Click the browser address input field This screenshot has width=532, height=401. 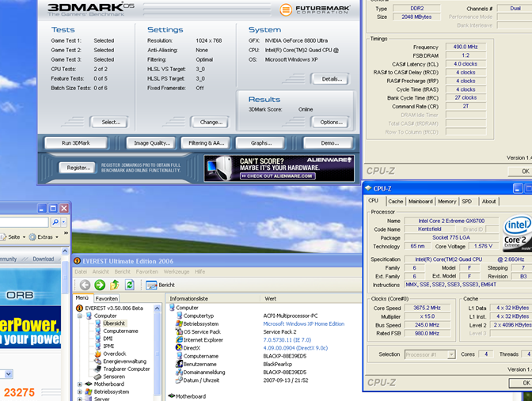click(x=24, y=222)
